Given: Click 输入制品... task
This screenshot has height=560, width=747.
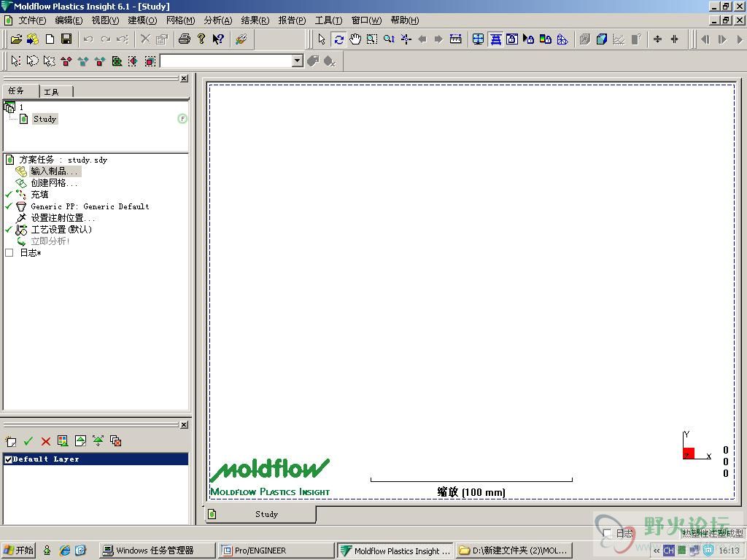Looking at the screenshot, I should 55,171.
